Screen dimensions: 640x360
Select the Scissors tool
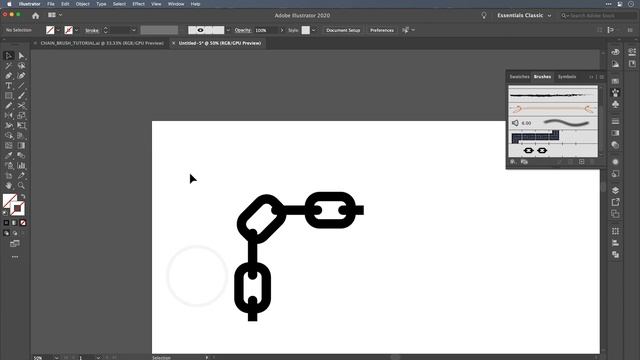[x=21, y=106]
